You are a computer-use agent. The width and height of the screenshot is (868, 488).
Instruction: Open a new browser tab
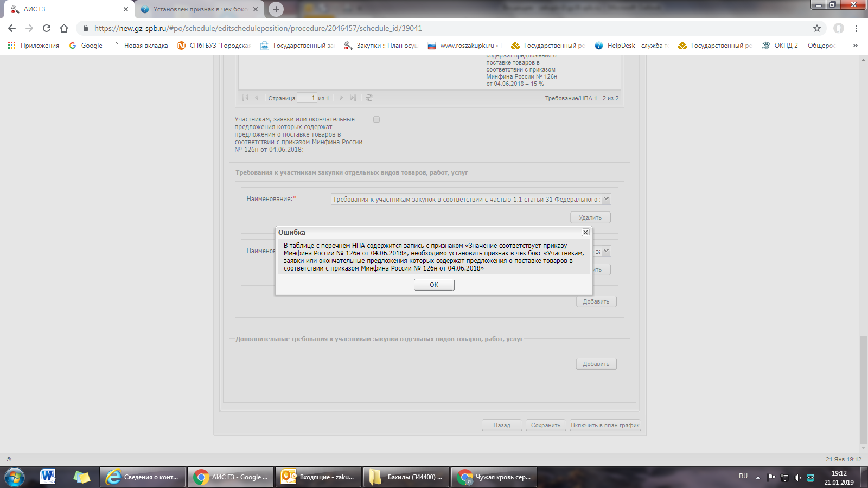point(276,9)
